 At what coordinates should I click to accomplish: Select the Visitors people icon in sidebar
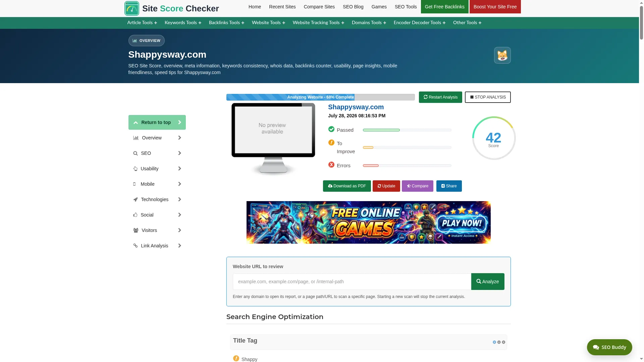pyautogui.click(x=136, y=230)
